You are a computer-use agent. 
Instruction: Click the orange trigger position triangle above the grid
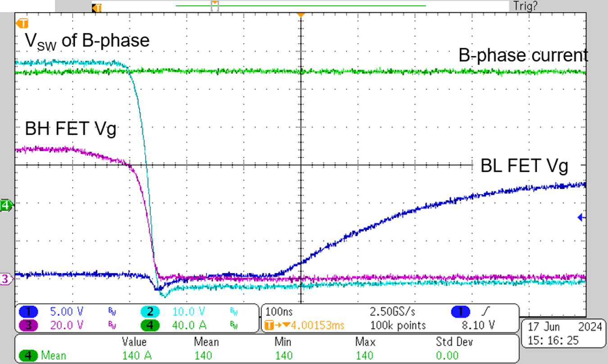click(x=300, y=16)
